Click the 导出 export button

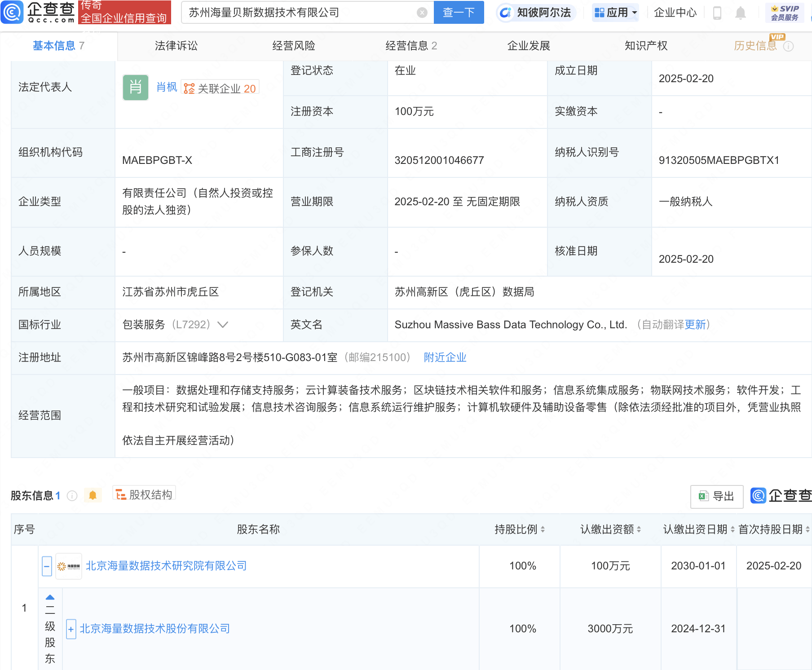click(x=717, y=496)
